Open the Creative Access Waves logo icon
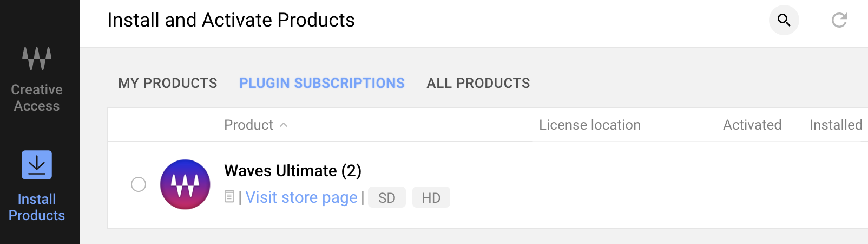This screenshot has width=868, height=244. (x=37, y=59)
